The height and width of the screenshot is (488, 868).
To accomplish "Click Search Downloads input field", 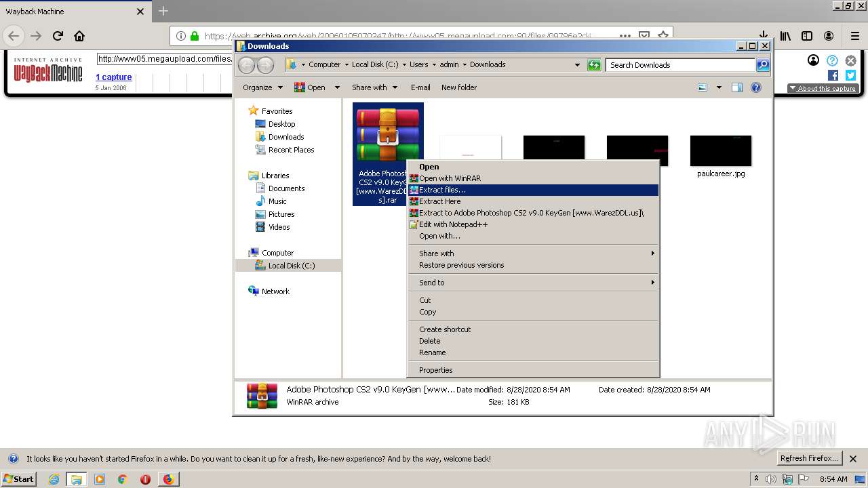I will [x=680, y=65].
